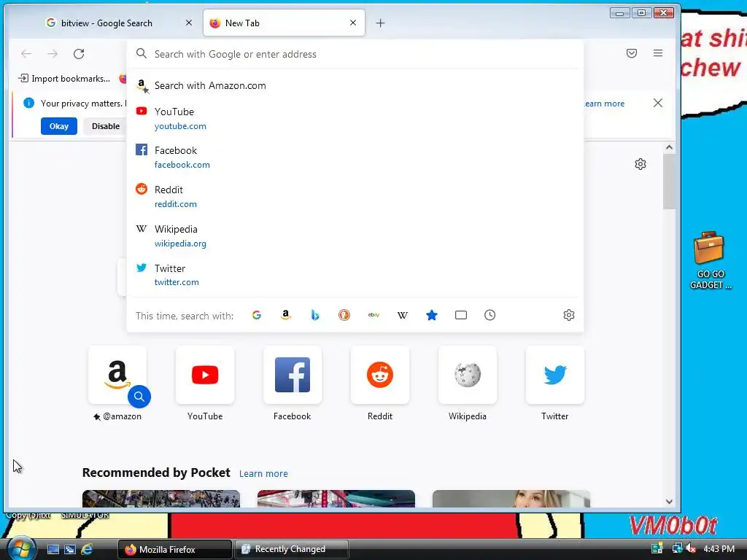Click Import bookmarks toolbar item
The width and height of the screenshot is (747, 560).
[x=64, y=79]
